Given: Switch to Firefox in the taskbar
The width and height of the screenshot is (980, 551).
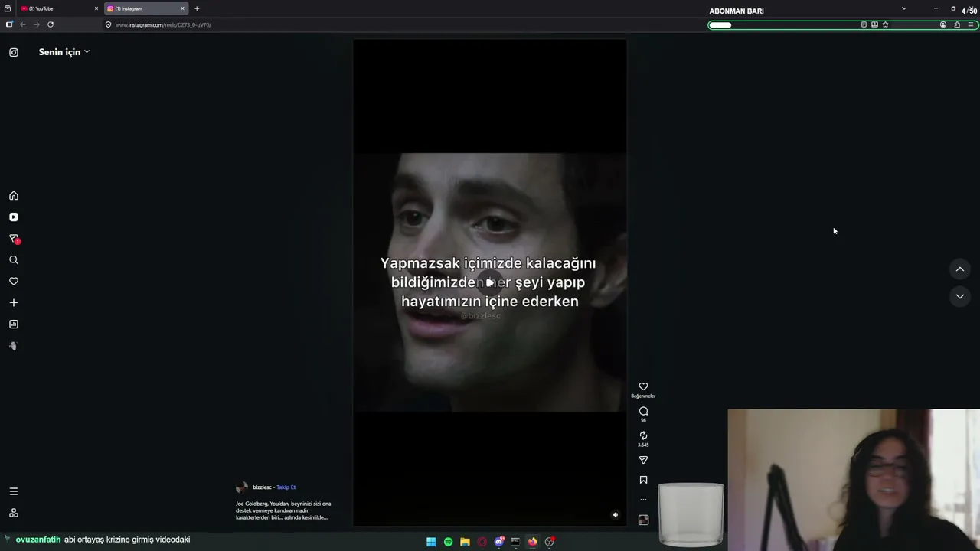Looking at the screenshot, I should (532, 542).
